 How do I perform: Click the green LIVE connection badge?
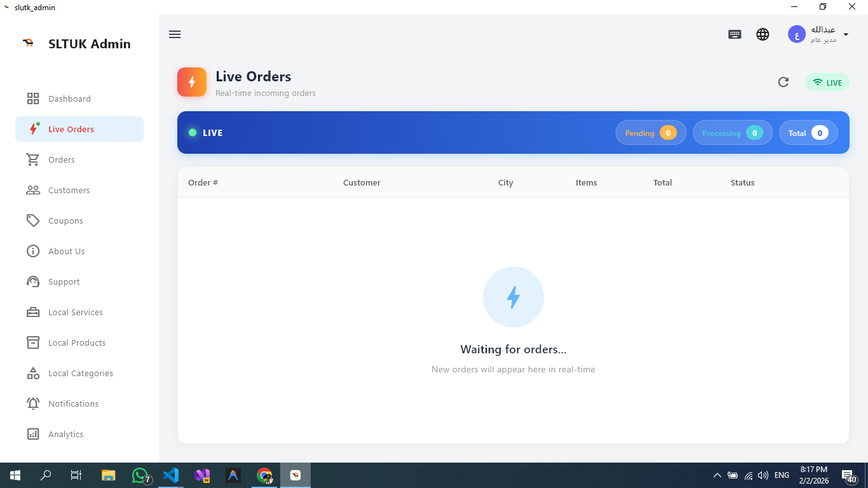(x=827, y=82)
